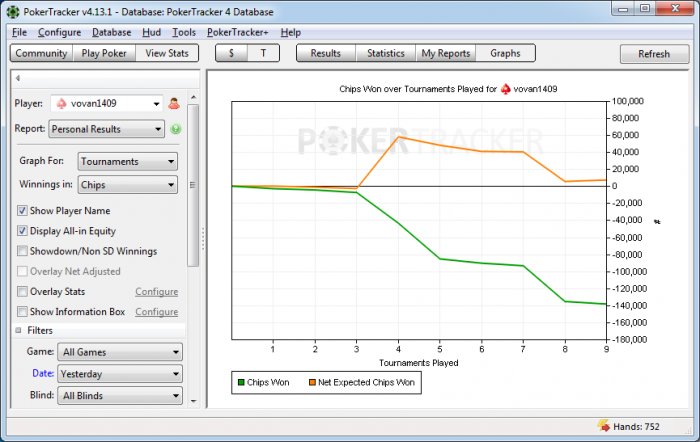This screenshot has height=442, width=700.
Task: Open the Blind filter dropdown All Blinds
Action: (x=120, y=396)
